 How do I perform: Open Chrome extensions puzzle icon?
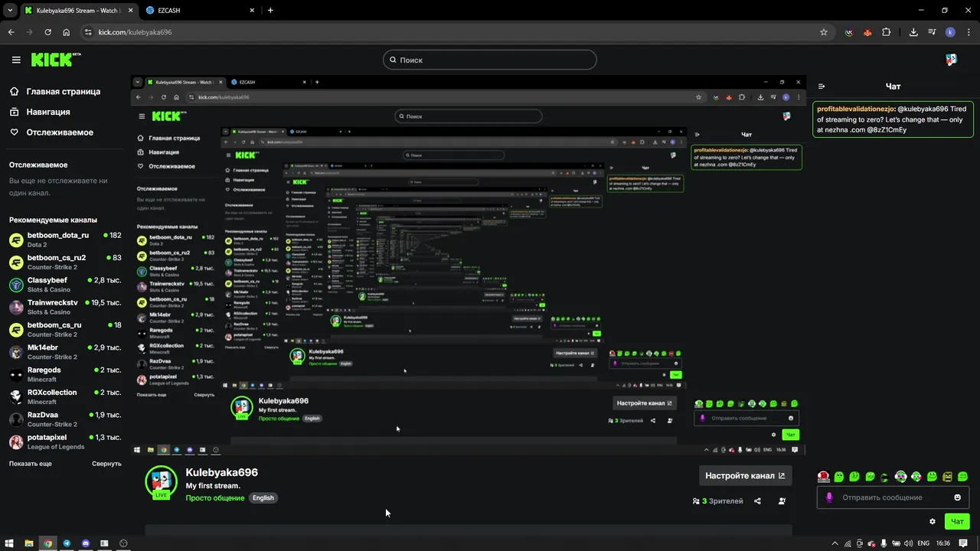pyautogui.click(x=887, y=32)
